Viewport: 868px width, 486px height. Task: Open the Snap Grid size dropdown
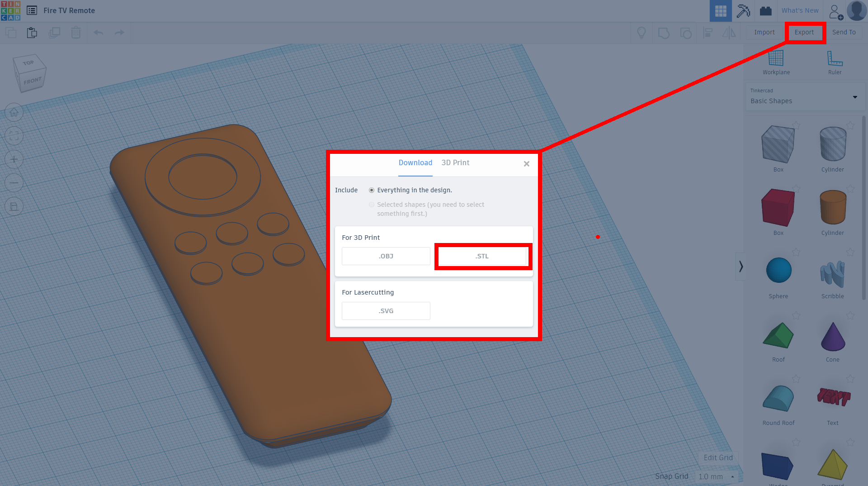[x=717, y=476]
